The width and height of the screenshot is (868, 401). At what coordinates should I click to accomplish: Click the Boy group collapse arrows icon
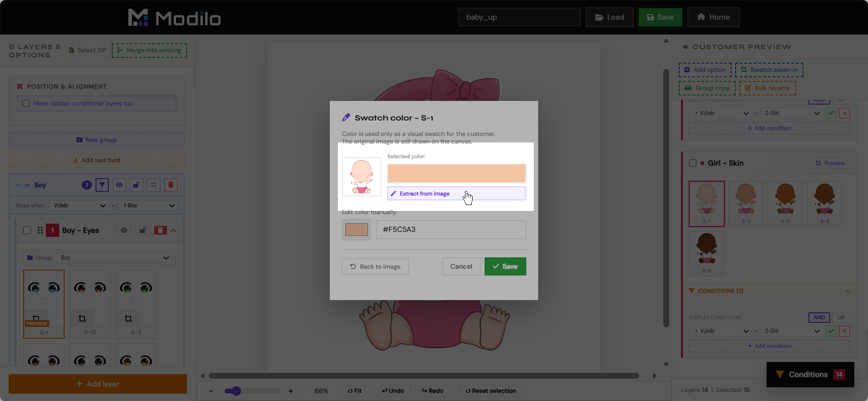tap(154, 185)
